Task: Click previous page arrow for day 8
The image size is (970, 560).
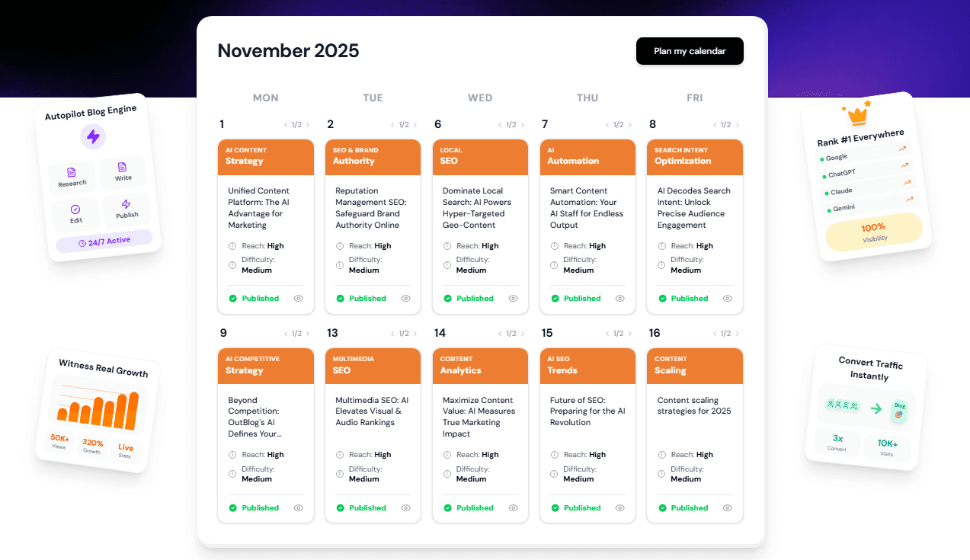Action: 715,125
